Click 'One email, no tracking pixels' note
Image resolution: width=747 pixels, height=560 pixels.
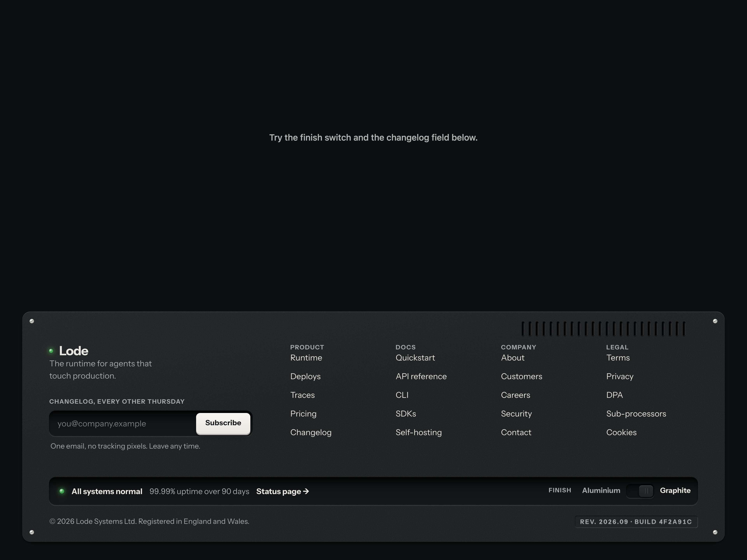(x=125, y=446)
